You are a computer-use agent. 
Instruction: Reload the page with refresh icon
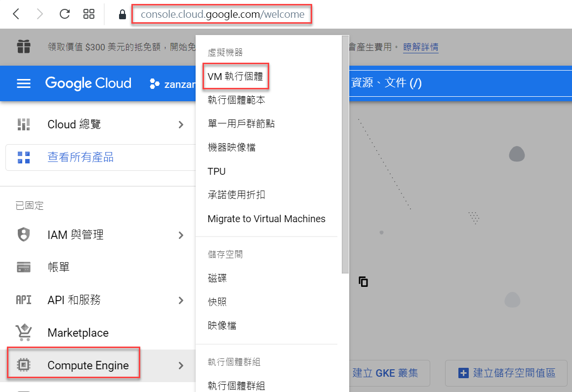tap(65, 14)
